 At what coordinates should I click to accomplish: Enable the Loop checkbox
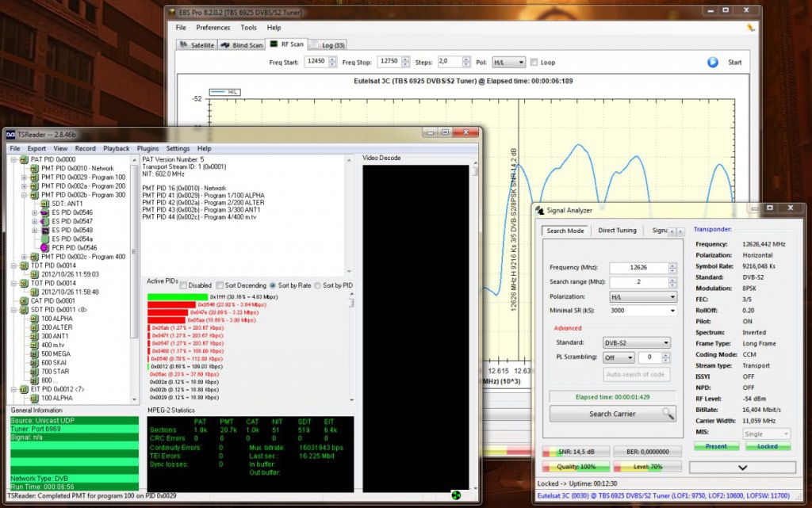[x=534, y=62]
